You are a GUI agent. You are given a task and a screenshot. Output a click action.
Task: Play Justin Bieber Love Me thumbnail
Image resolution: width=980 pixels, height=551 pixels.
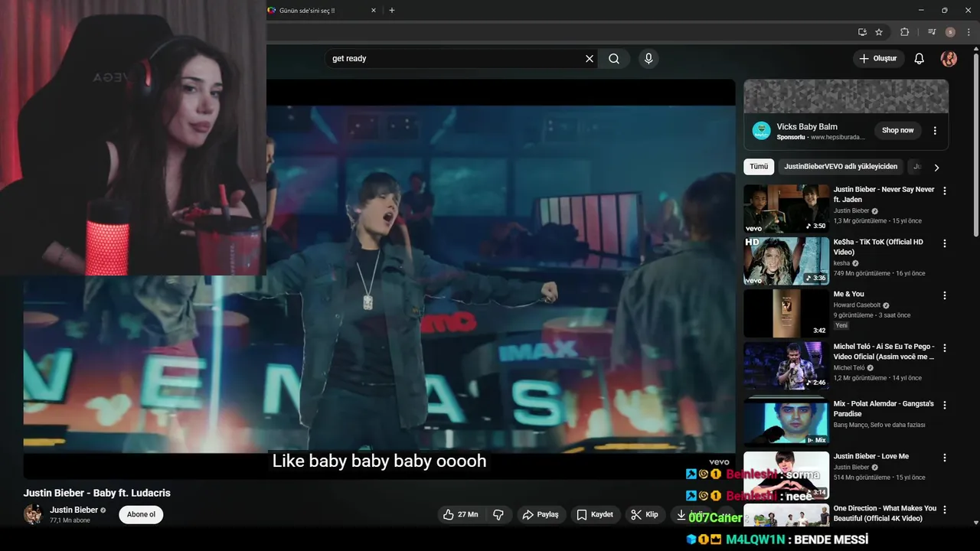pyautogui.click(x=786, y=475)
